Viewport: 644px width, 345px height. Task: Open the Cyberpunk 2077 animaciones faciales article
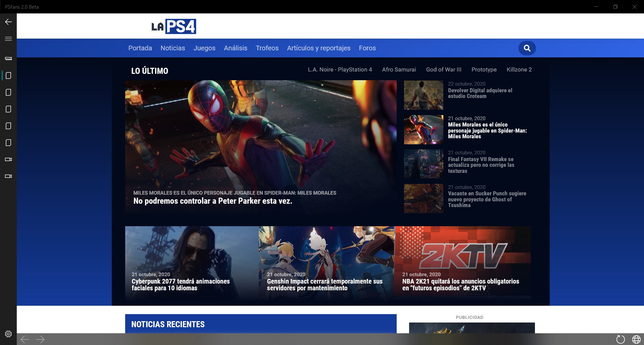[181, 285]
